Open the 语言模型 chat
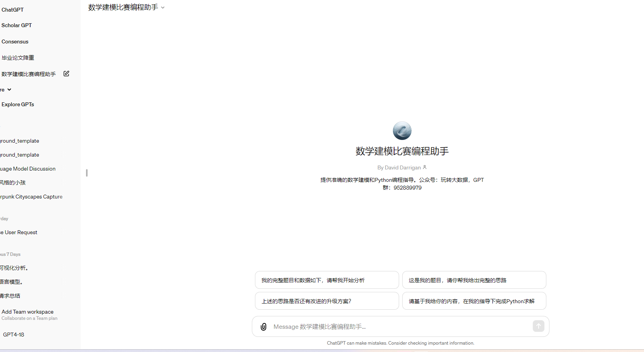 click(x=12, y=282)
